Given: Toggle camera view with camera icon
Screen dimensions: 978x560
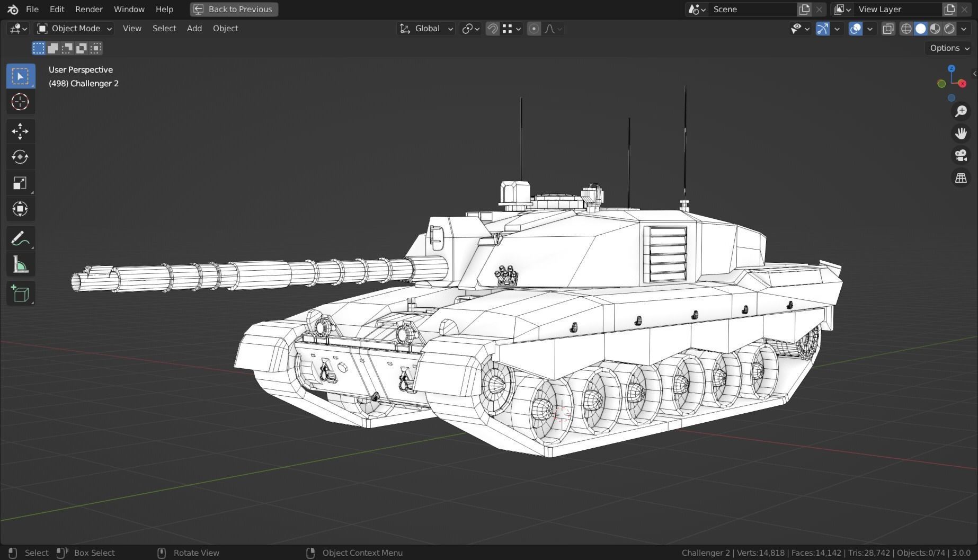Looking at the screenshot, I should click(x=961, y=155).
